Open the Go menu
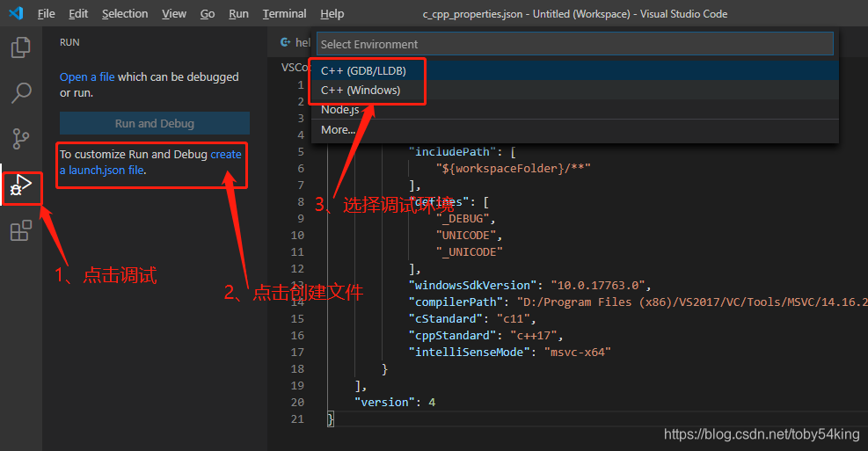The image size is (868, 451). pyautogui.click(x=207, y=14)
